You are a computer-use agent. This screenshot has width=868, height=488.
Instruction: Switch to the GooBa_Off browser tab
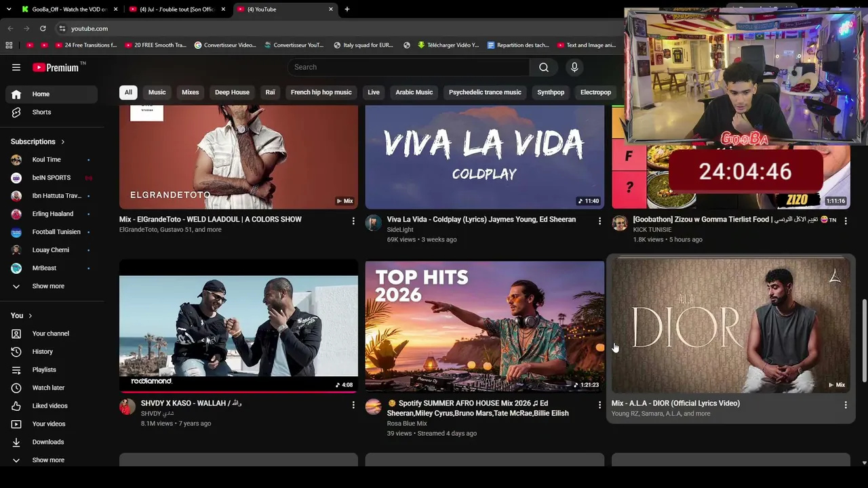69,9
